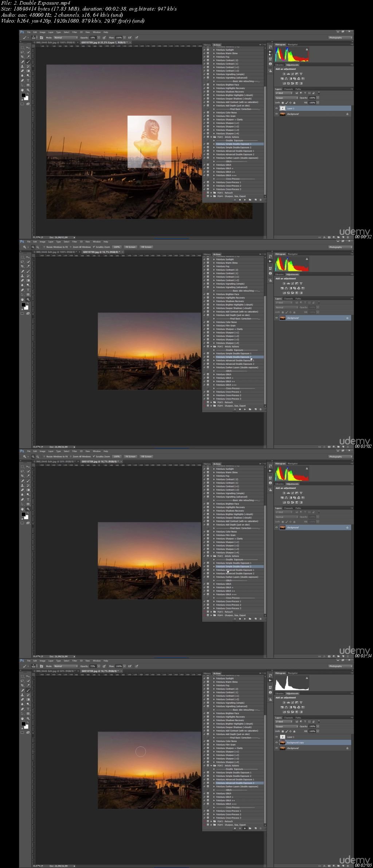Enable airbrush icon next to Flow, 00:00:32 frame
This screenshot has width=373, height=868.
click(129, 38)
